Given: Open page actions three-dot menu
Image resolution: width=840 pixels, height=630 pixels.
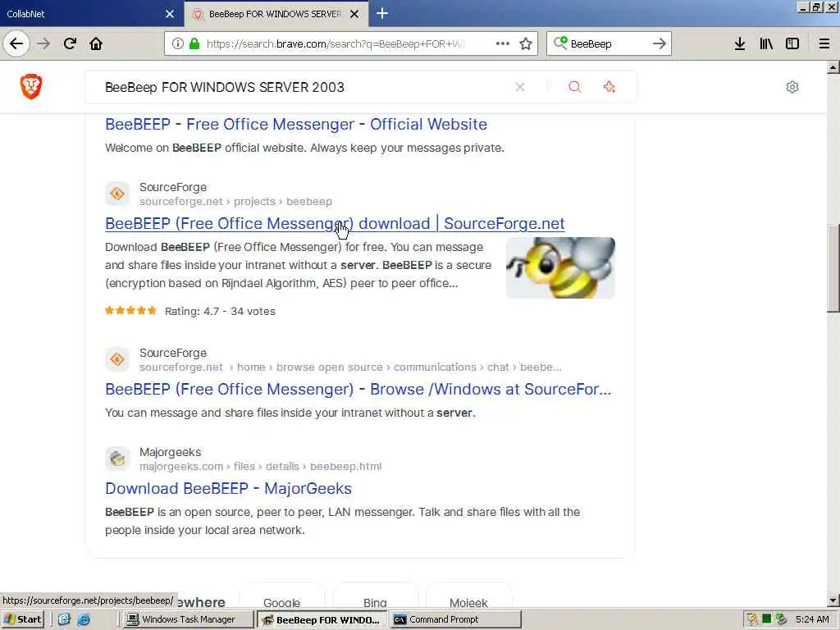Looking at the screenshot, I should click(503, 44).
